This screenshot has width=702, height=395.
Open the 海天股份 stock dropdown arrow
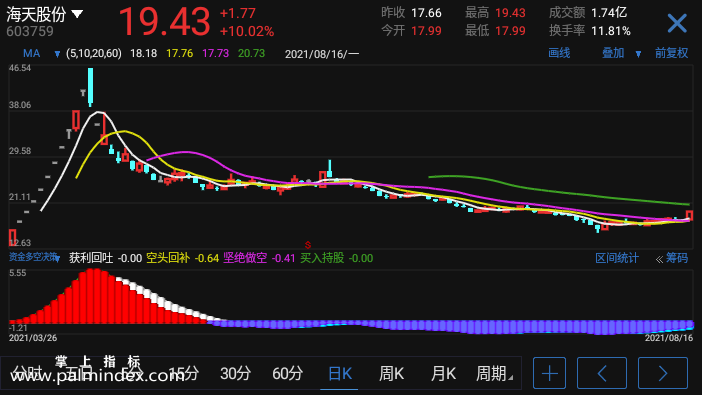(77, 14)
